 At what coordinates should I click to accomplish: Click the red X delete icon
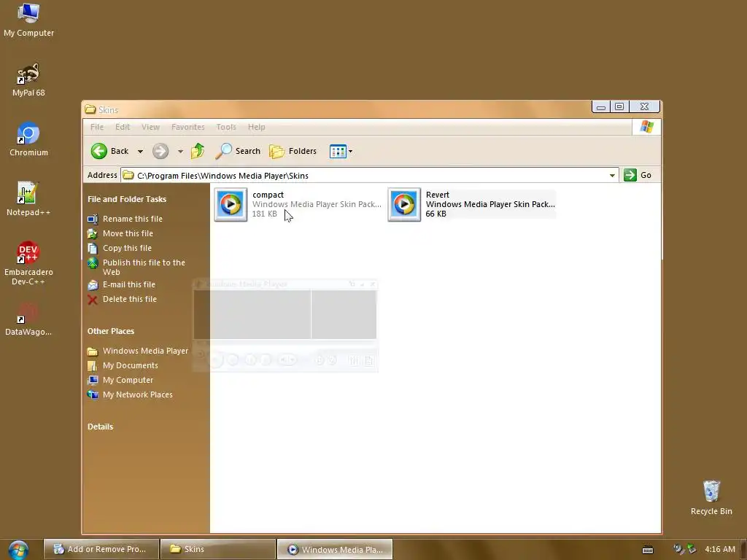coord(93,300)
